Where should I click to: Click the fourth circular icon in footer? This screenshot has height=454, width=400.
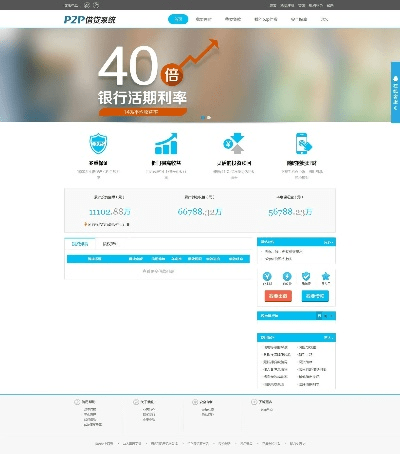254,402
